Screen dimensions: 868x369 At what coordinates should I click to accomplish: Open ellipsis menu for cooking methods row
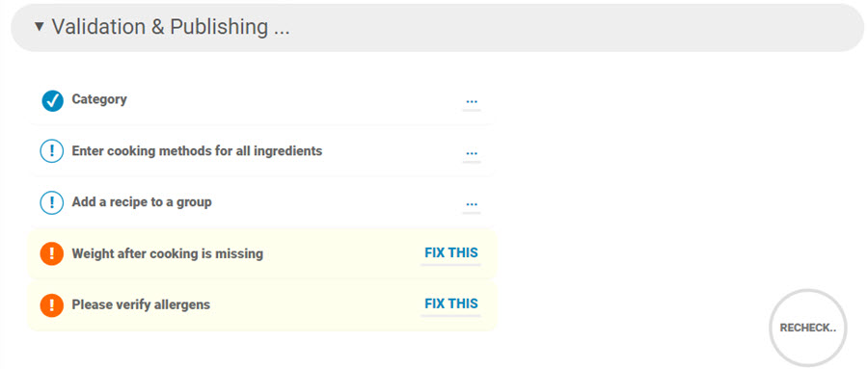tap(472, 152)
